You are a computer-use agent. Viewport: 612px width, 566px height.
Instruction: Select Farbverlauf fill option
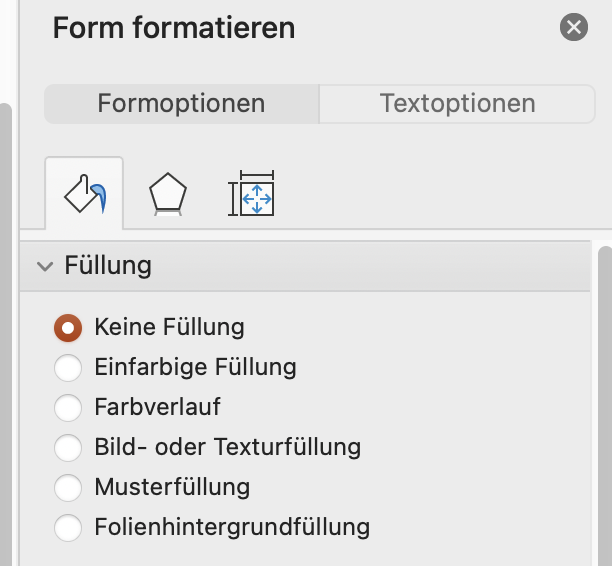click(68, 408)
